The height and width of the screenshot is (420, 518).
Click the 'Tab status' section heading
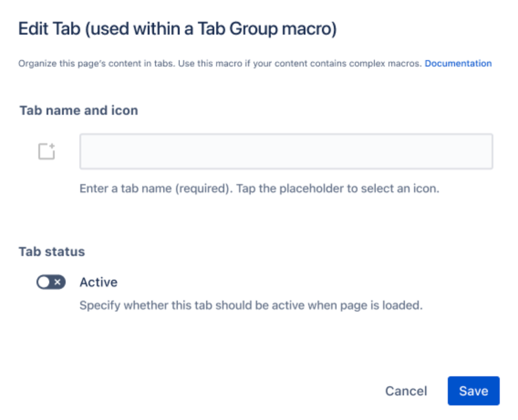[x=52, y=252]
